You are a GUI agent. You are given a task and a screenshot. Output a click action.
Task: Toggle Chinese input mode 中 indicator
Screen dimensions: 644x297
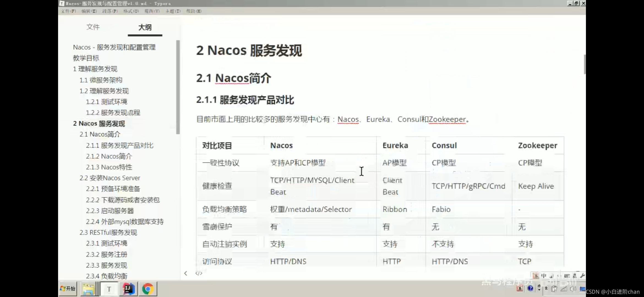(544, 276)
